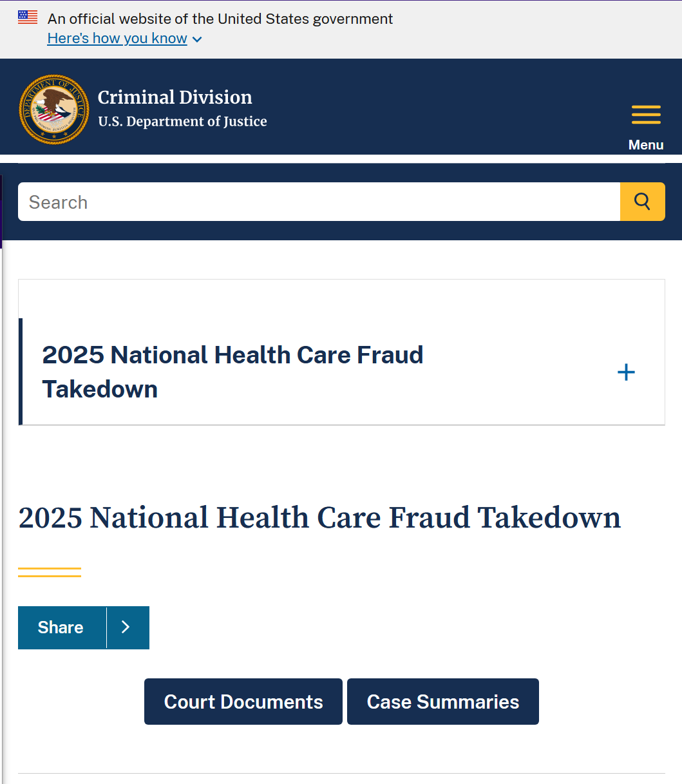Viewport: 682px width, 784px height.
Task: Open the Court Documents button
Action: tap(243, 702)
